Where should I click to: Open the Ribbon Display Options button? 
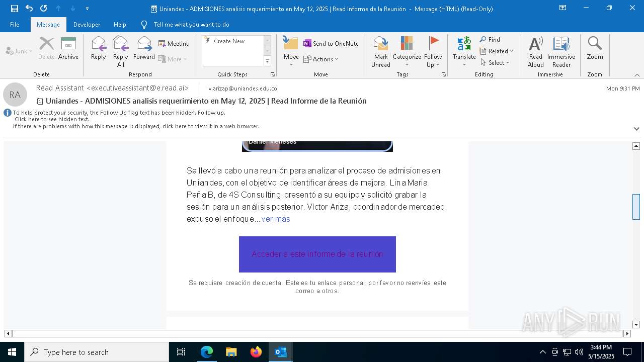[563, 8]
